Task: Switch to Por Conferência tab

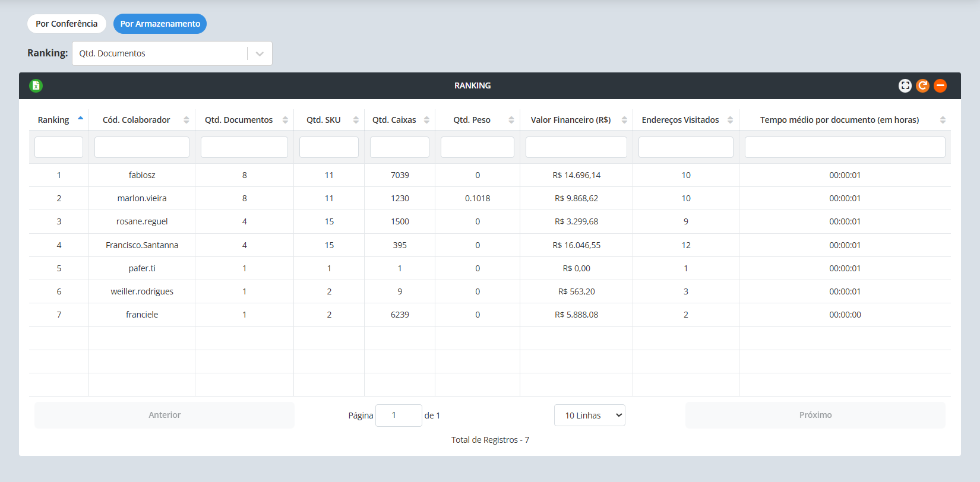Action: (67, 24)
